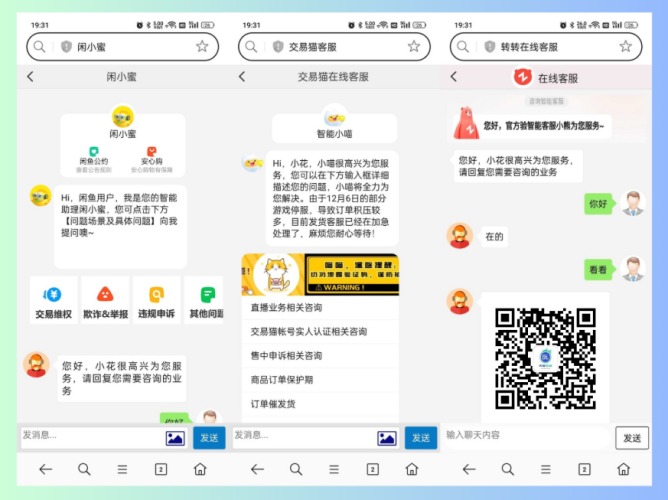Select the 交易维权 category
This screenshot has width=668, height=500.
click(x=54, y=300)
